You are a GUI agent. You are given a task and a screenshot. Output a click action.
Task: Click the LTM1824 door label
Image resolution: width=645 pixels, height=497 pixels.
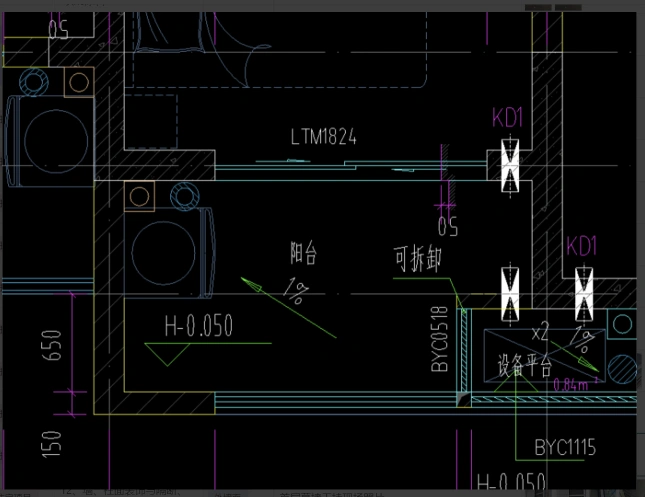pos(323,136)
